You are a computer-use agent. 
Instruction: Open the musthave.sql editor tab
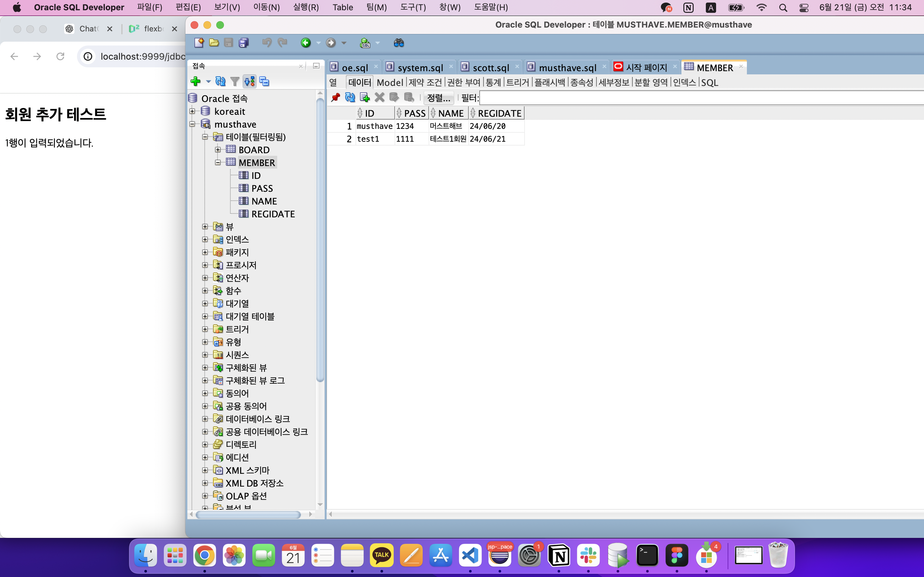pos(567,68)
